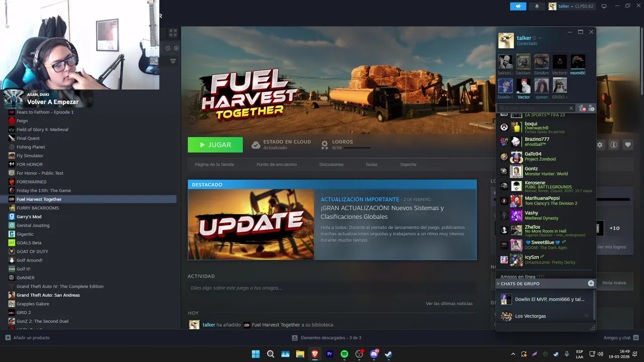Open the notifications bell icon
The width and height of the screenshot is (644, 362).
click(x=537, y=7)
